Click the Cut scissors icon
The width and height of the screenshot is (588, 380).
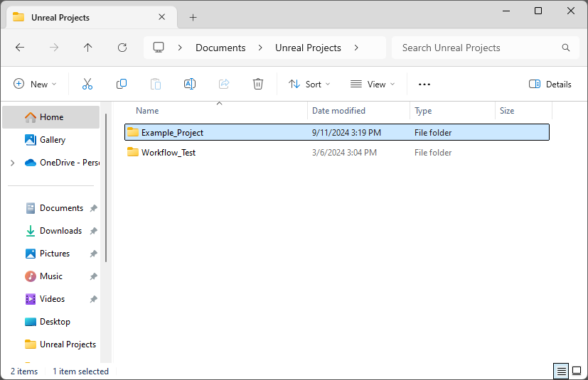87,84
